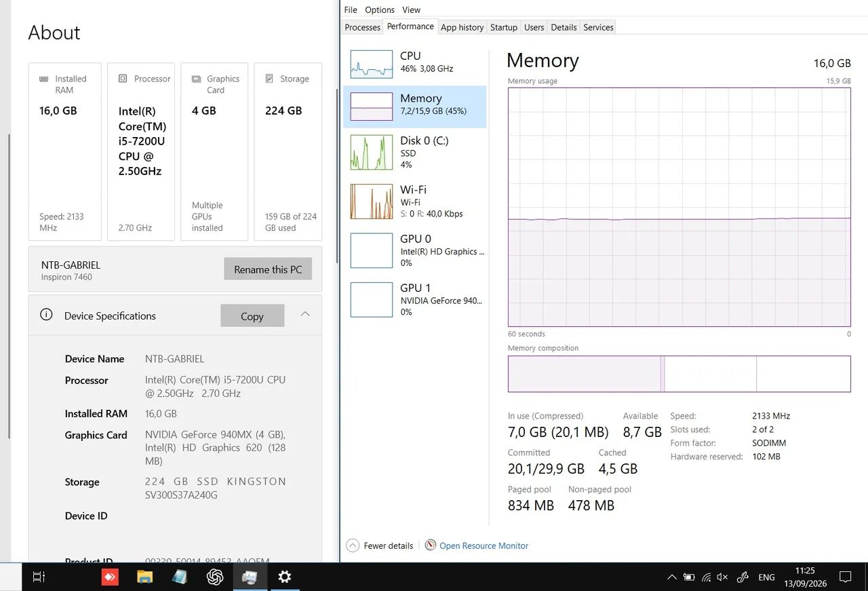Open the Storage summary card
868x591 pixels.
[x=288, y=151]
